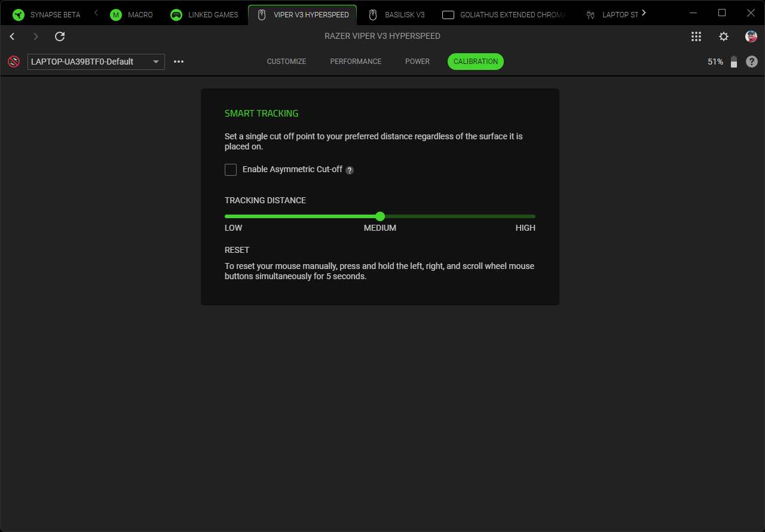Switch to the Macro tab
Viewport: 765px width, 532px height.
[131, 15]
